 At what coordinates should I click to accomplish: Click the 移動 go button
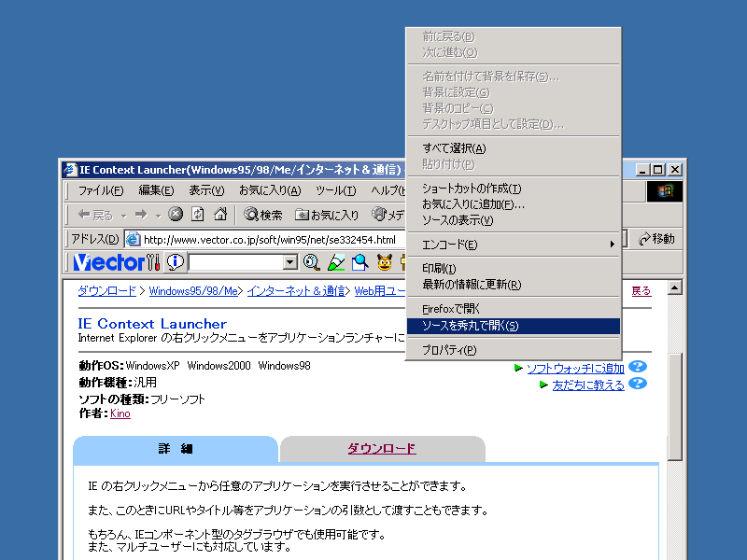[656, 239]
